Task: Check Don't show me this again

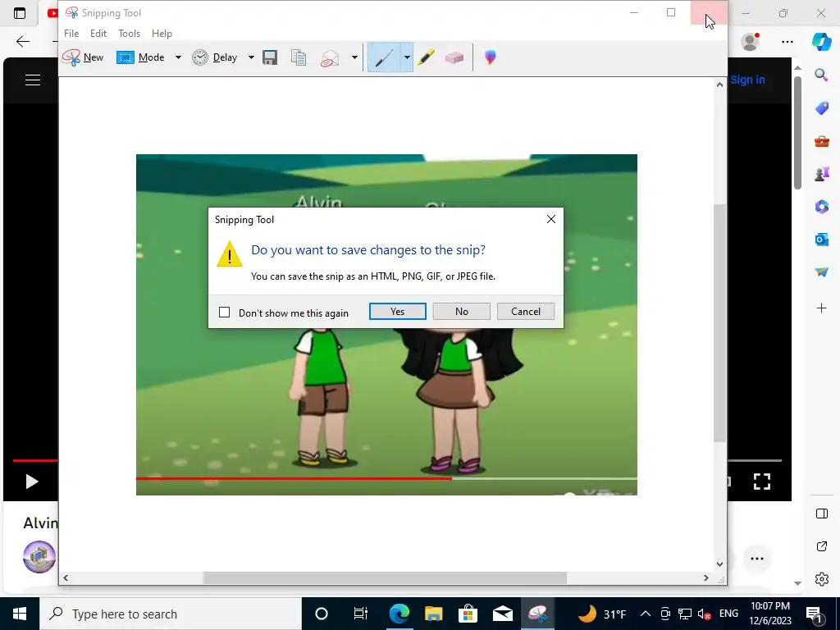Action: (225, 313)
